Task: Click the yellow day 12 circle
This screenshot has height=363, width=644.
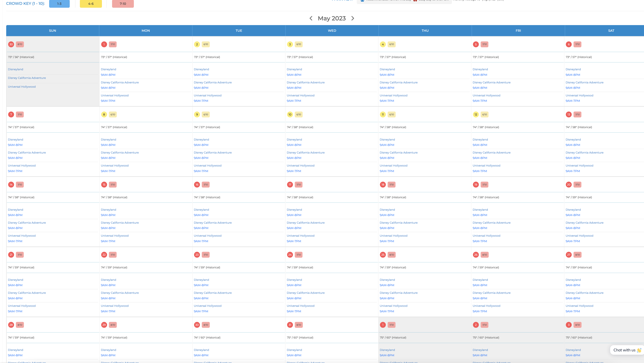Action: (476, 114)
